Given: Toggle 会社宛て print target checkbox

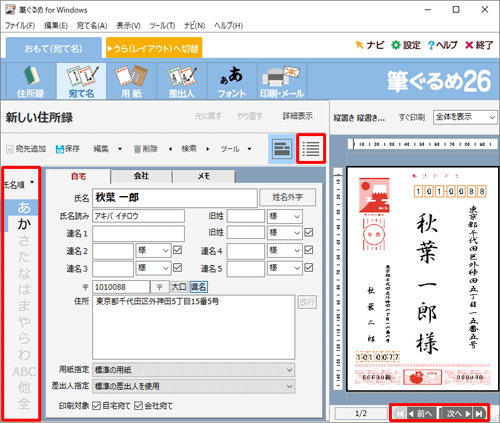Looking at the screenshot, I should (139, 406).
